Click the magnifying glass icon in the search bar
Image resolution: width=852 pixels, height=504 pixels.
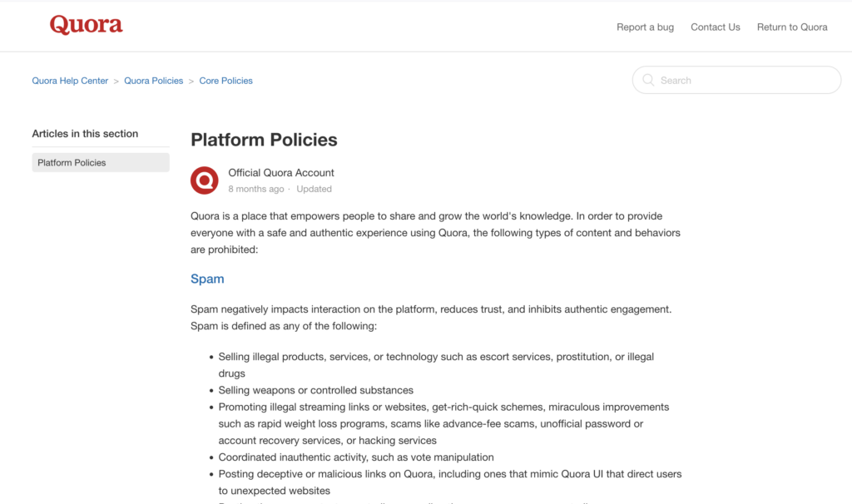[647, 80]
